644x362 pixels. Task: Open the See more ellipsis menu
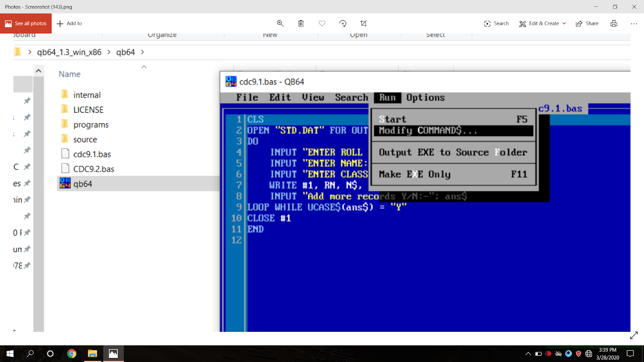[x=634, y=23]
